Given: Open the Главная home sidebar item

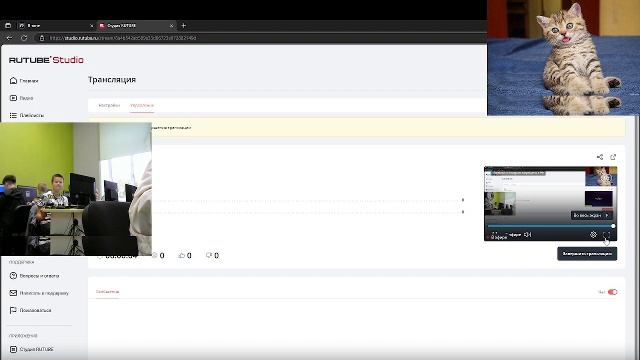Looking at the screenshot, I should point(24,81).
